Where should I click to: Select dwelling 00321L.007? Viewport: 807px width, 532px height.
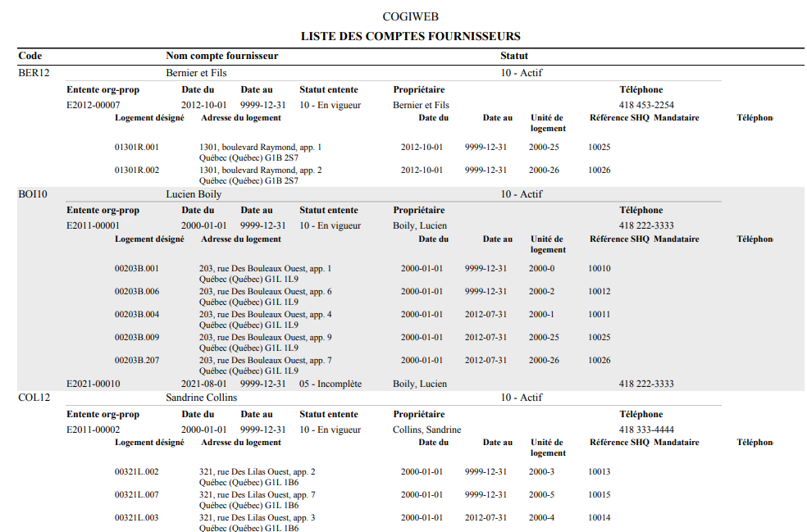tap(137, 495)
